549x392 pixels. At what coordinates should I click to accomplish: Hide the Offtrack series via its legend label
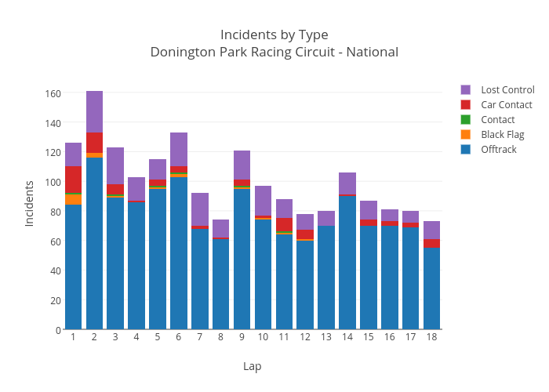498,150
